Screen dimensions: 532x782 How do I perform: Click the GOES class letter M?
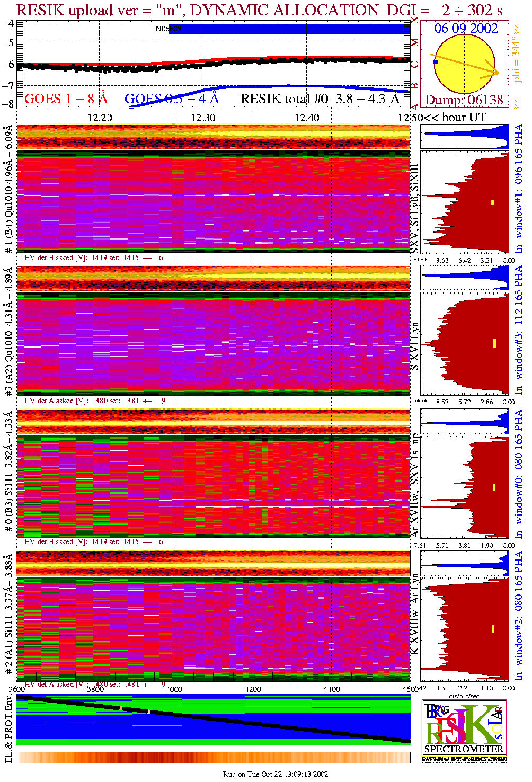tap(415, 42)
